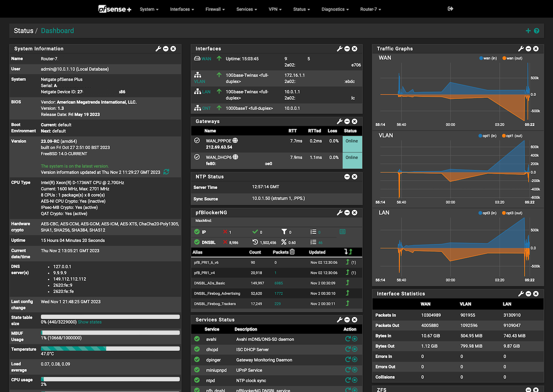Open the System dropdown menu
553x392 pixels.
coord(149,9)
